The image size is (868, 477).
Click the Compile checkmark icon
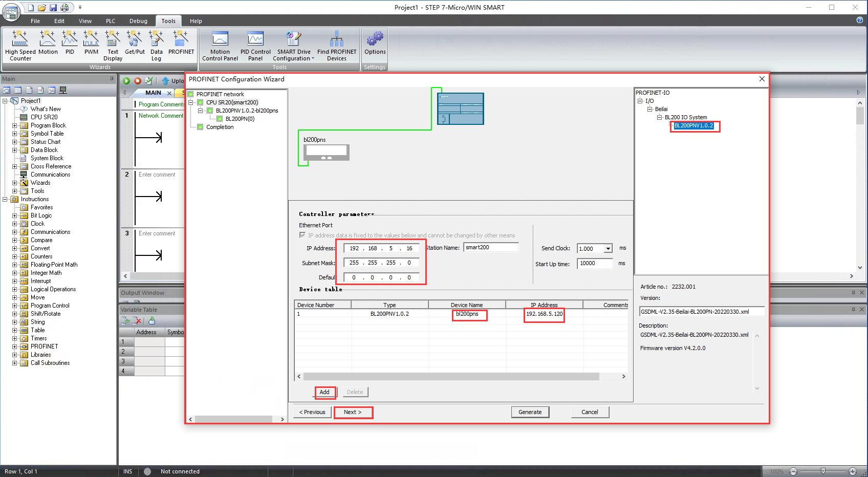(x=149, y=81)
